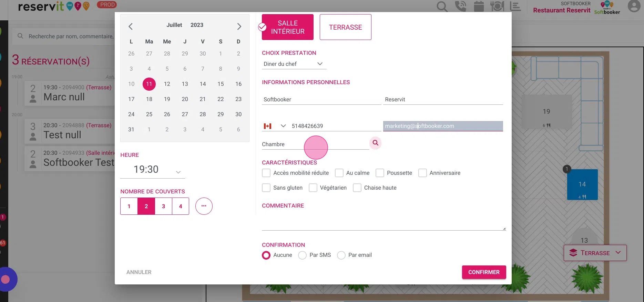
Task: Expand the phone country code chevron
Action: tap(283, 126)
